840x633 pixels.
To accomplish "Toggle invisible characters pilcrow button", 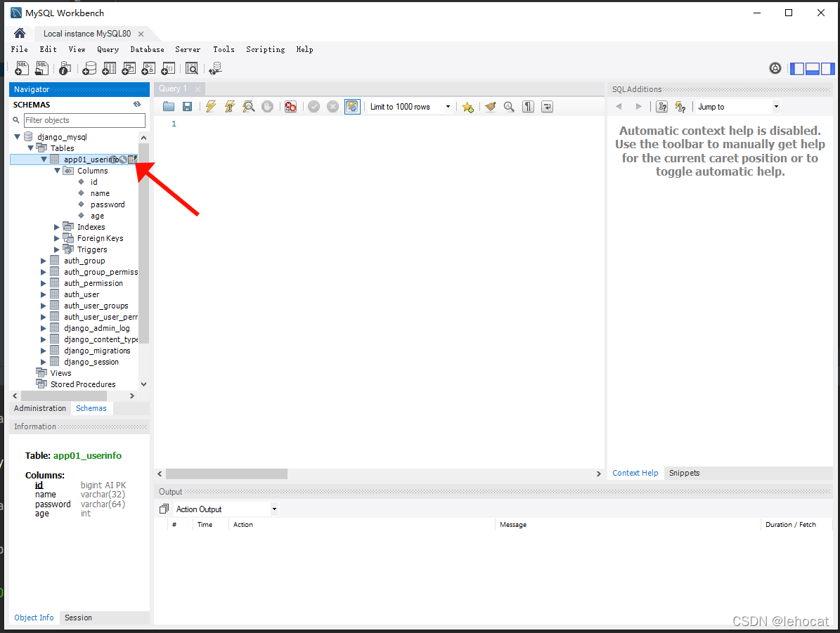I will (x=528, y=107).
